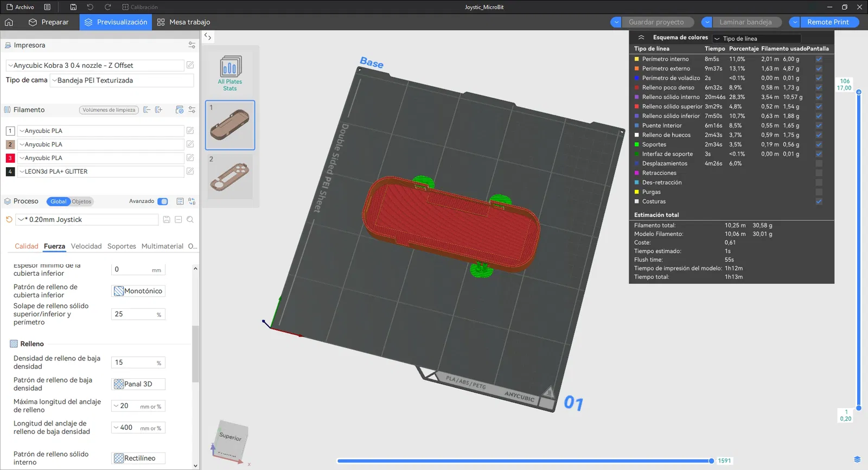The width and height of the screenshot is (868, 470).
Task: Toggle Relleno poco denso visibility checkbox
Action: [819, 87]
